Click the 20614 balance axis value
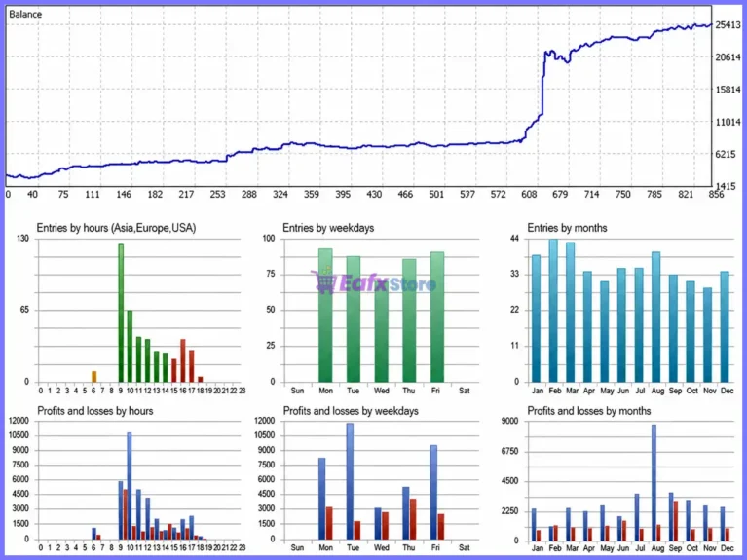The height and width of the screenshot is (560, 747). point(728,57)
